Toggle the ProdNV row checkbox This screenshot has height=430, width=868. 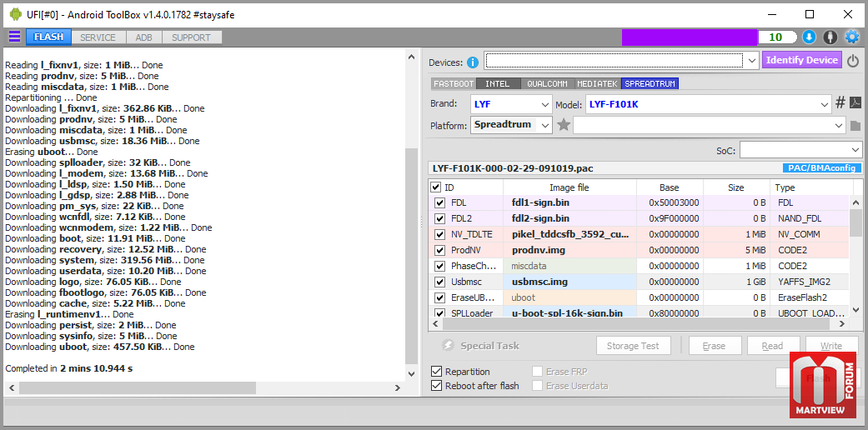439,250
